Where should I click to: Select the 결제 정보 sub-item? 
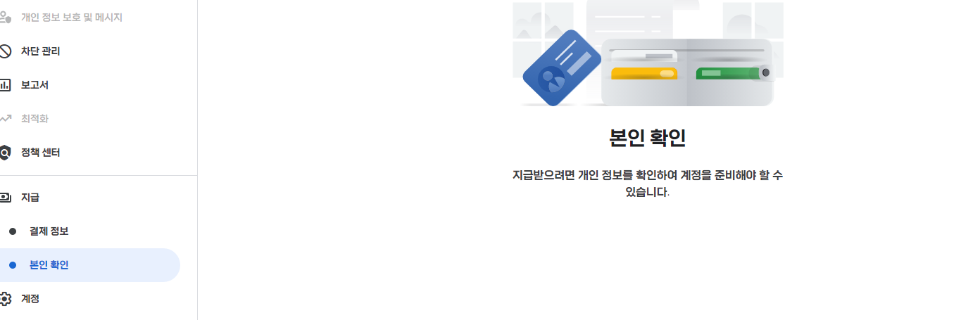pyautogui.click(x=49, y=231)
